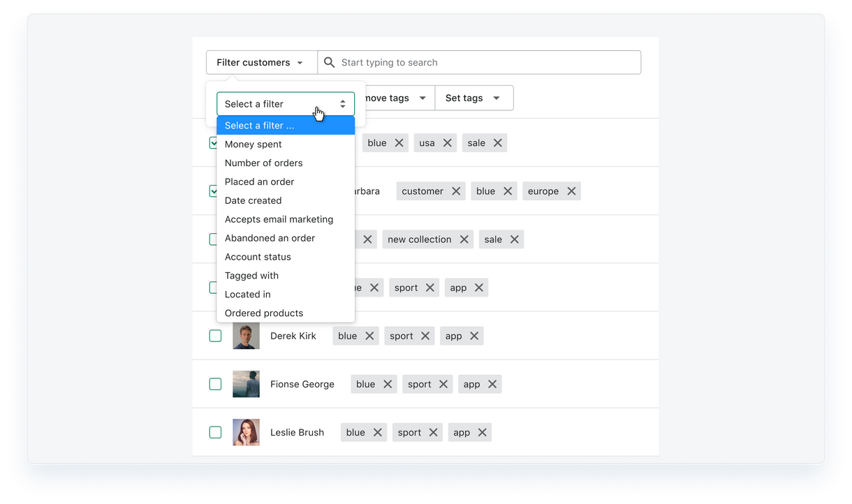
Task: Select Accepts email marketing filter option
Action: [x=279, y=219]
